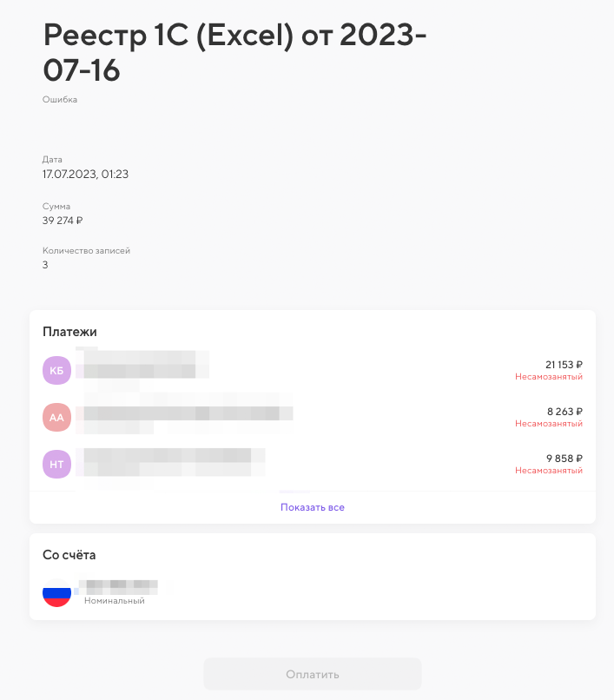The width and height of the screenshot is (614, 700).
Task: Select the 9 858 ₽ payment amount
Action: point(564,459)
